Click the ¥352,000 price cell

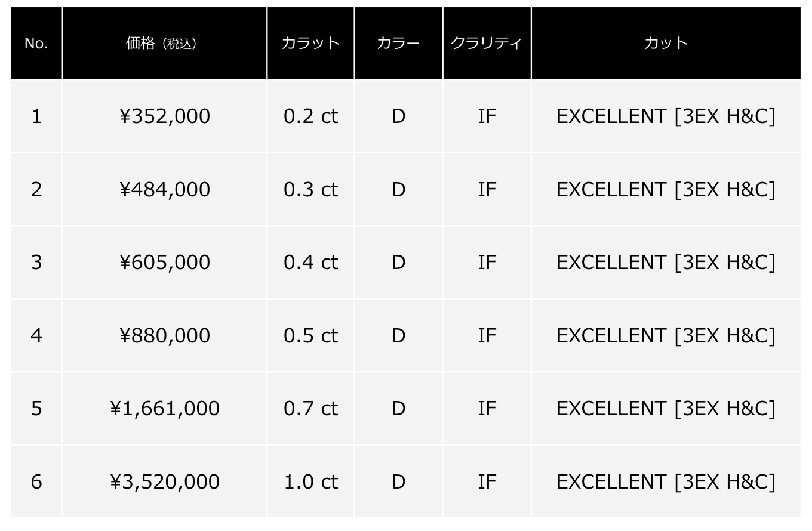164,116
